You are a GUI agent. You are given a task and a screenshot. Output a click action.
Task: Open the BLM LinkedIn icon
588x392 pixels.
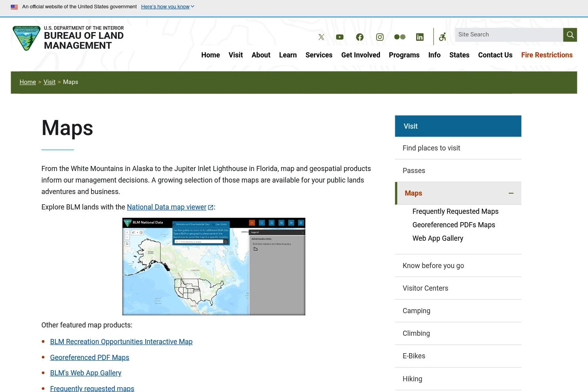pos(420,37)
